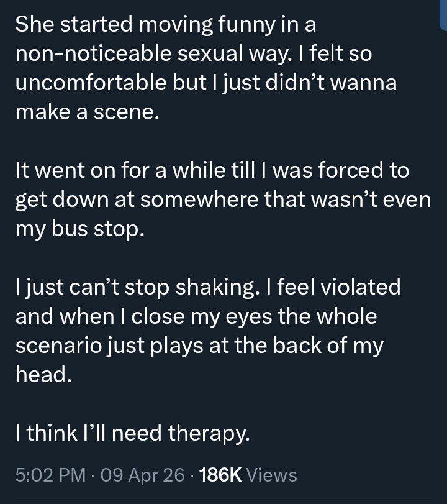Image resolution: width=447 pixels, height=504 pixels.
Task: Click the line starting "uncomfortable but I just"
Action: [x=205, y=83]
